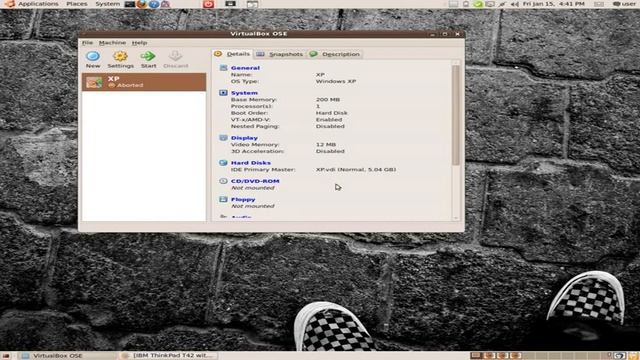Viewport: 640px width, 360px height.
Task: Click the Floppy disk icon
Action: click(x=223, y=199)
